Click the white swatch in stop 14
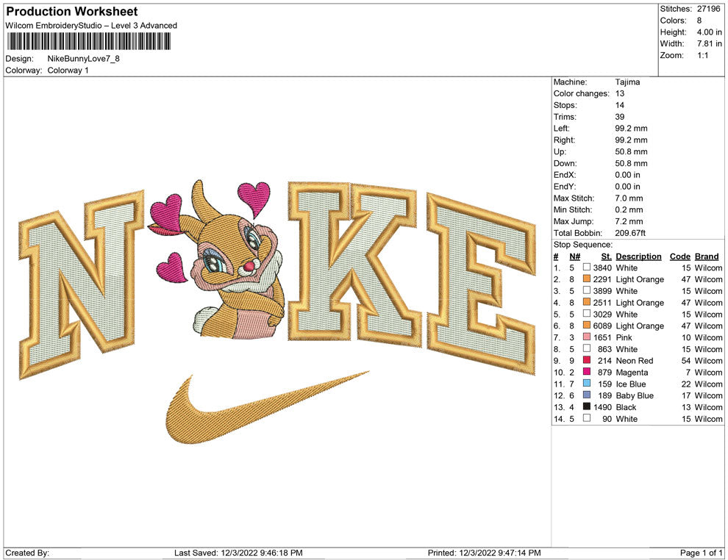 click(x=587, y=418)
